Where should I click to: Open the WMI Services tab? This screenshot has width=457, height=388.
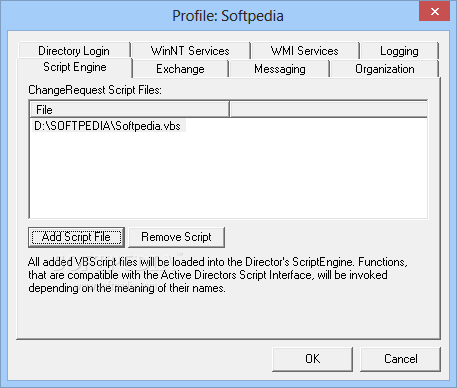pyautogui.click(x=305, y=51)
